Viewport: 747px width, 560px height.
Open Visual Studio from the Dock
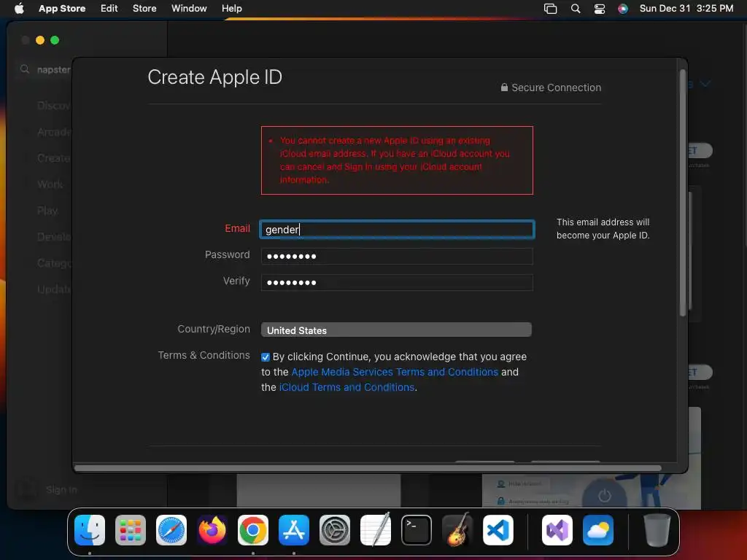(x=557, y=529)
